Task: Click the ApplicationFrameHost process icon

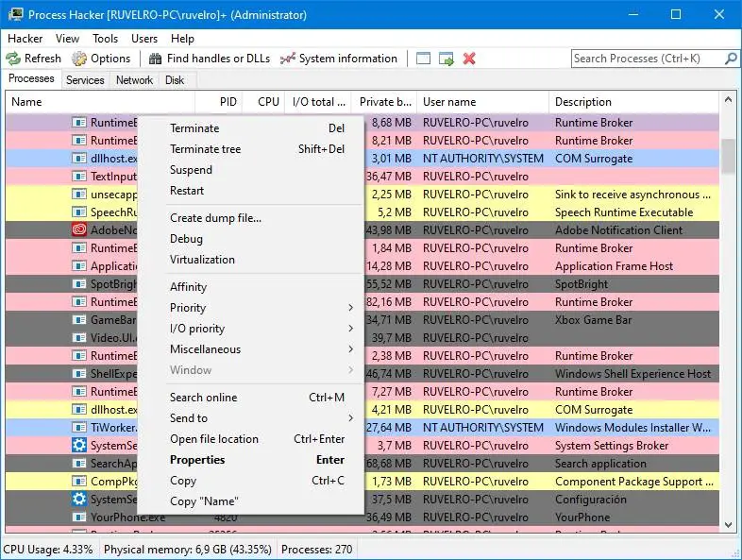Action: coord(79,266)
